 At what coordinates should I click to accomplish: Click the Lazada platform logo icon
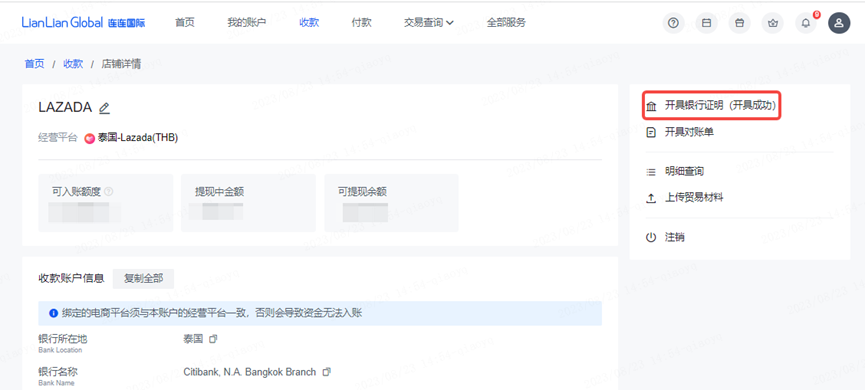coord(89,138)
